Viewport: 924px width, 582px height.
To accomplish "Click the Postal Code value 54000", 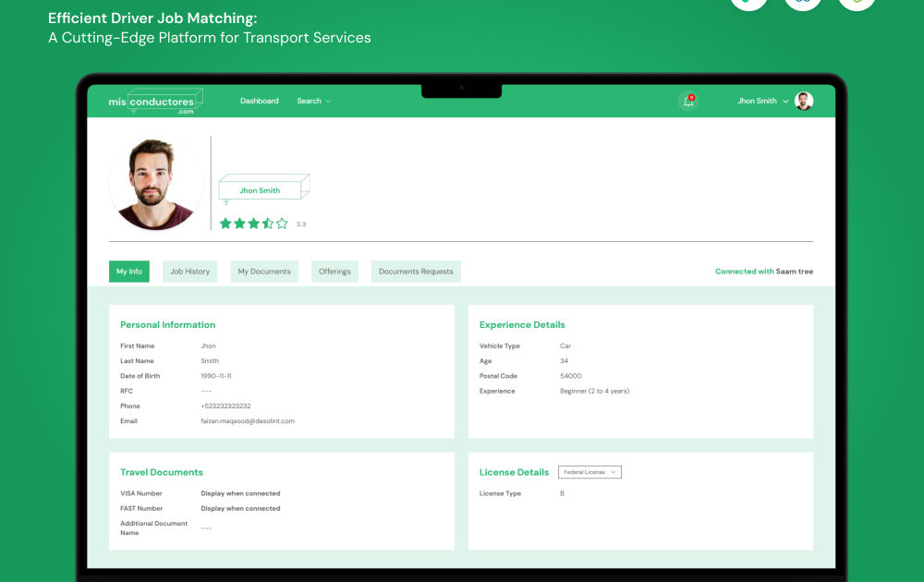I will (x=570, y=376).
